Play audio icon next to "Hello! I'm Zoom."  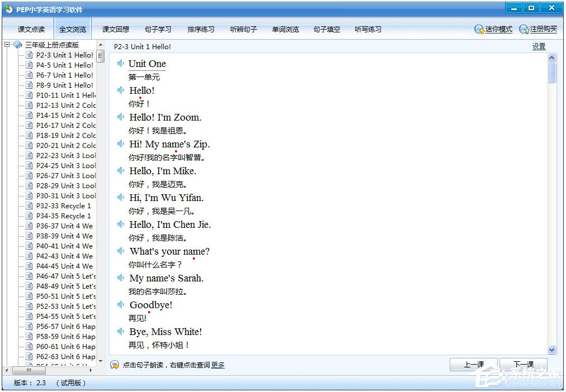click(121, 117)
